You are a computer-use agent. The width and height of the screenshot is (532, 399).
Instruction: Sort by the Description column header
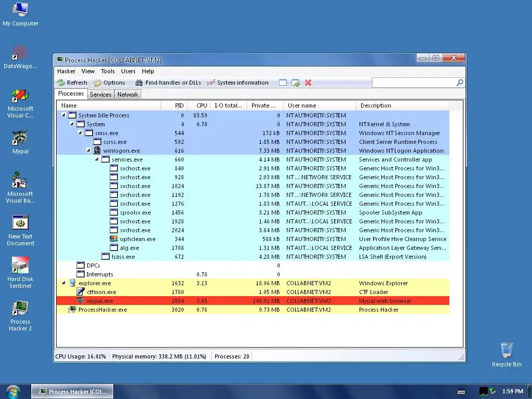[x=403, y=105]
